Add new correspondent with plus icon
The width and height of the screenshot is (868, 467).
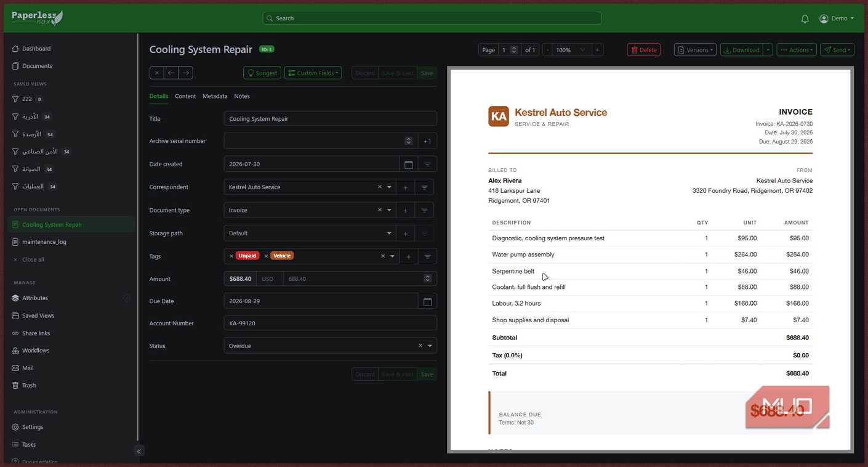(405, 187)
